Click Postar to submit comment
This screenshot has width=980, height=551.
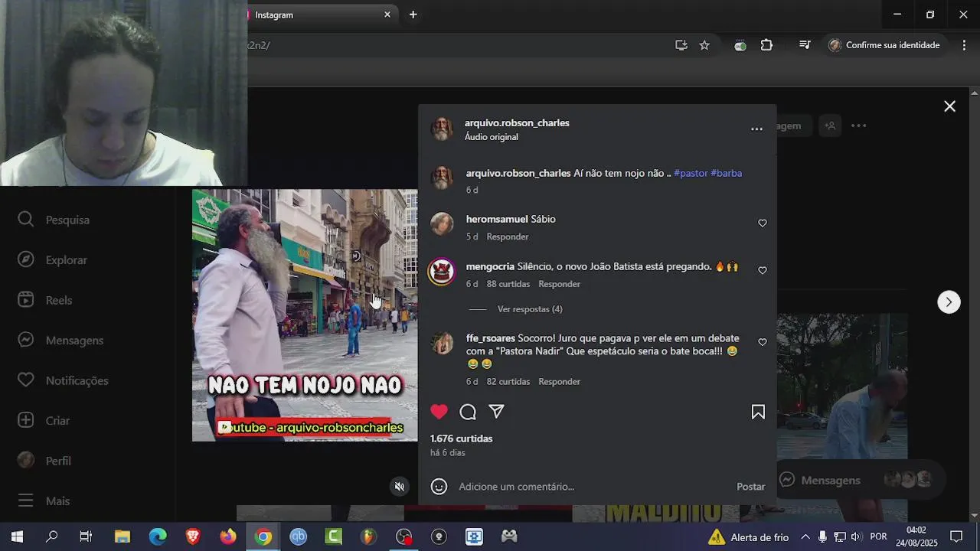[750, 487]
